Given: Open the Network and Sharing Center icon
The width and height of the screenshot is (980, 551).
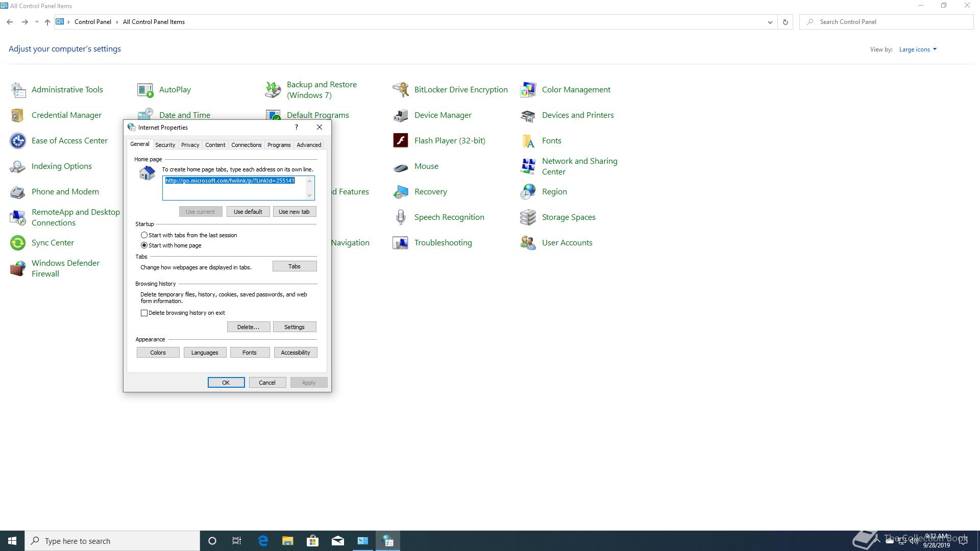Looking at the screenshot, I should point(528,166).
